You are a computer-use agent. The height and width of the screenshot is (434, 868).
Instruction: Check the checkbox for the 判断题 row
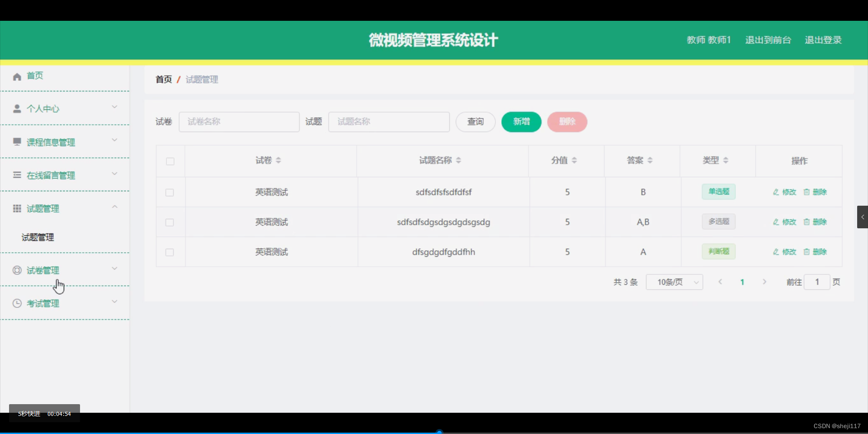point(170,253)
